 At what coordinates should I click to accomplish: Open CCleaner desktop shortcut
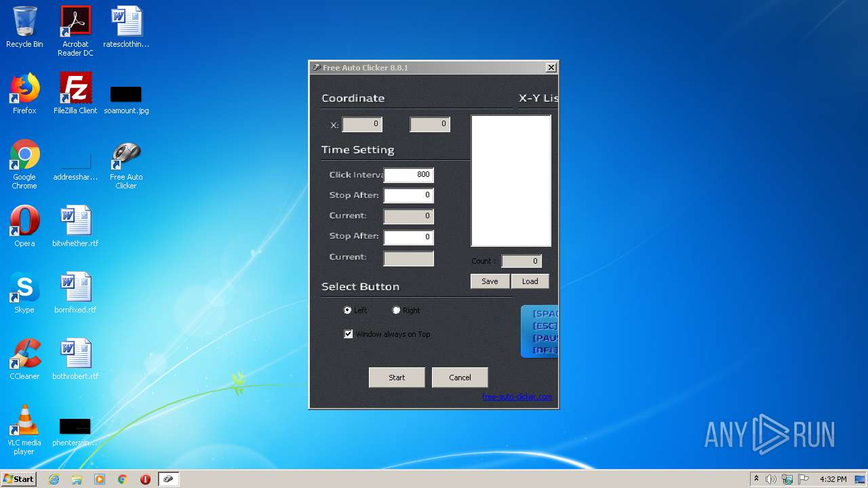(x=24, y=359)
